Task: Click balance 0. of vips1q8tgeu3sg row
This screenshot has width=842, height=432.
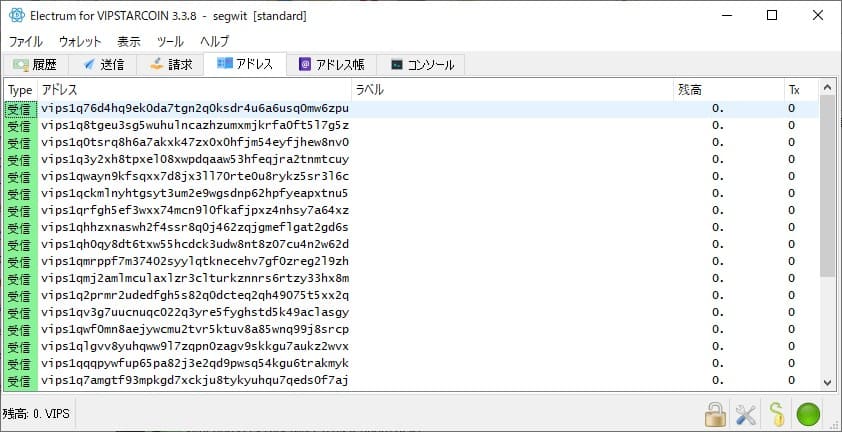Action: point(718,126)
